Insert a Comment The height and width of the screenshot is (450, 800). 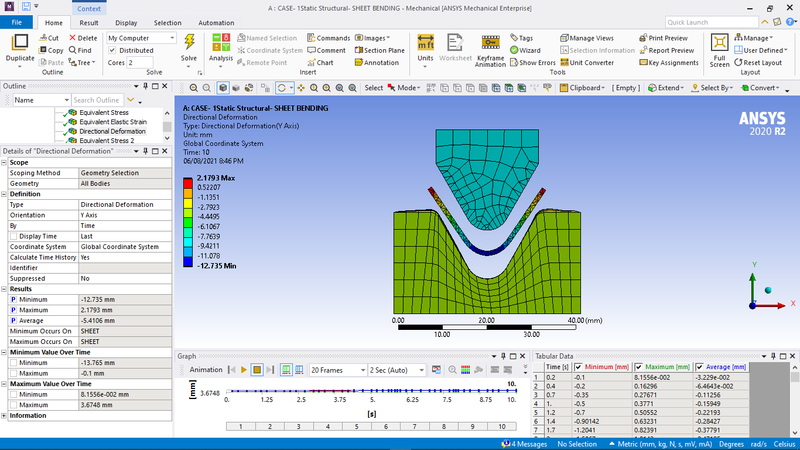tap(327, 50)
